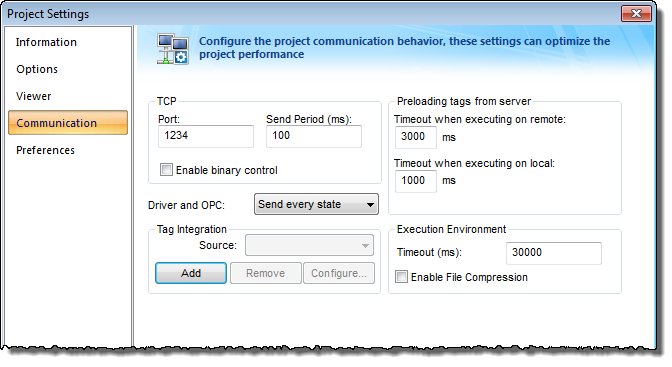The image size is (672, 367).
Task: Click the Add button in Tag Integration
Action: point(191,273)
